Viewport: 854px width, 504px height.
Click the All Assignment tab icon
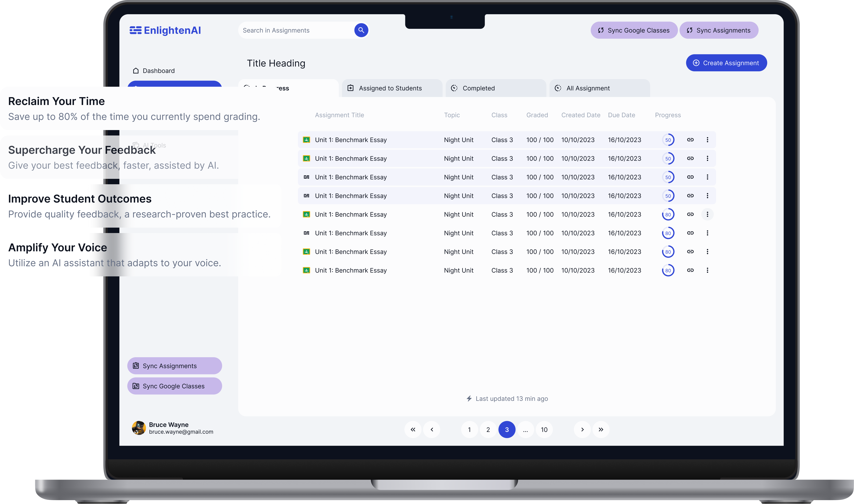coord(558,88)
